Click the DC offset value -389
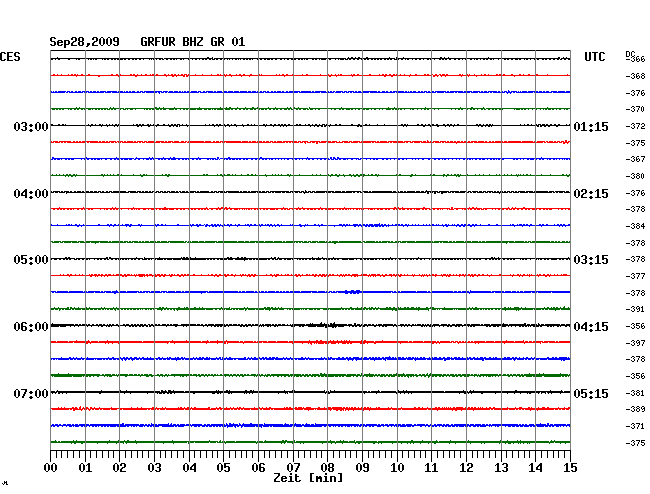The height and width of the screenshot is (494, 650). point(635,409)
